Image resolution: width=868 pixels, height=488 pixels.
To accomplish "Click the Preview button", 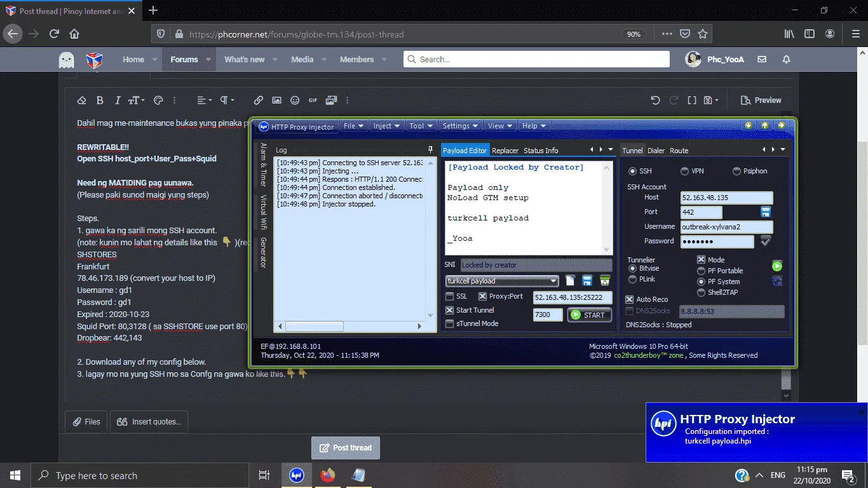I will pos(761,100).
